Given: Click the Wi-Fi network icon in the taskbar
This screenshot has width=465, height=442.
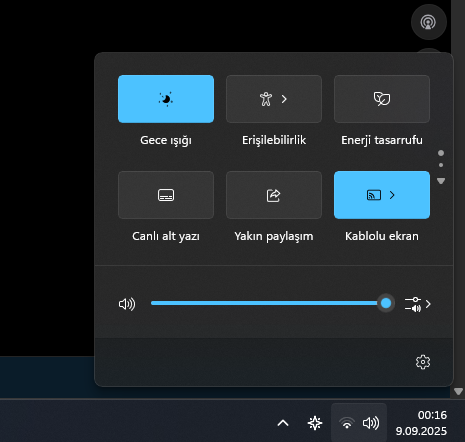Looking at the screenshot, I should pos(347,423).
